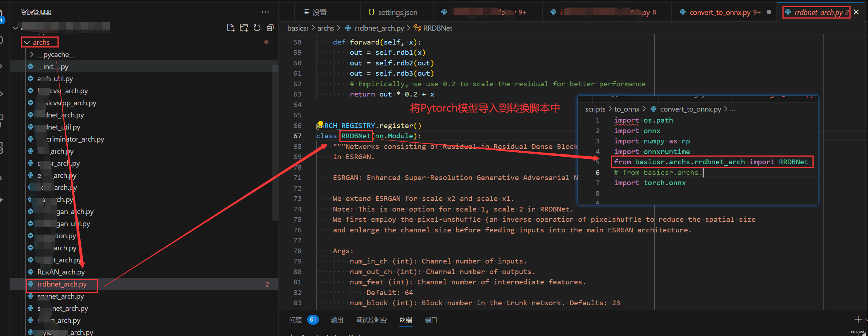Viewport: 868px width, 336px height.
Task: Click the modified dot on the archs folder row
Action: [267, 42]
